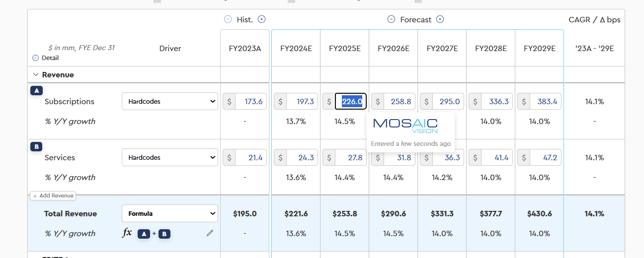644x258 pixels.
Task: Click the fx formula icon
Action: (x=127, y=233)
